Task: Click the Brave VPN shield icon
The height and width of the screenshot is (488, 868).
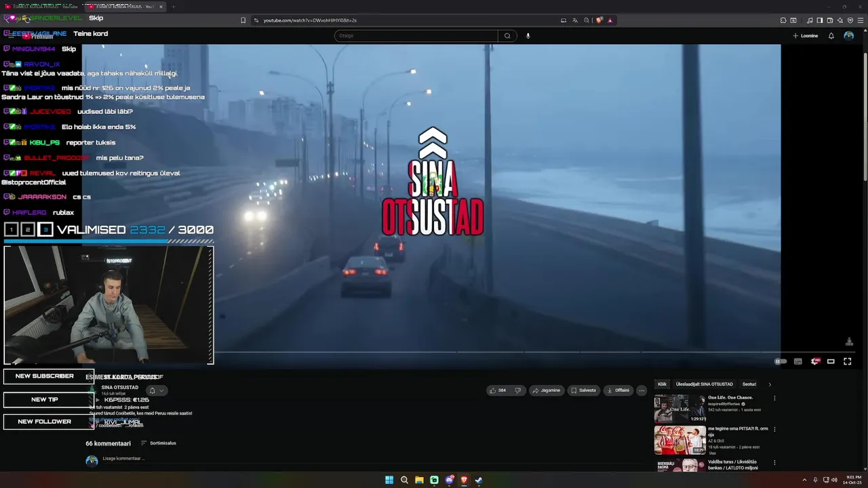Action: point(850,20)
